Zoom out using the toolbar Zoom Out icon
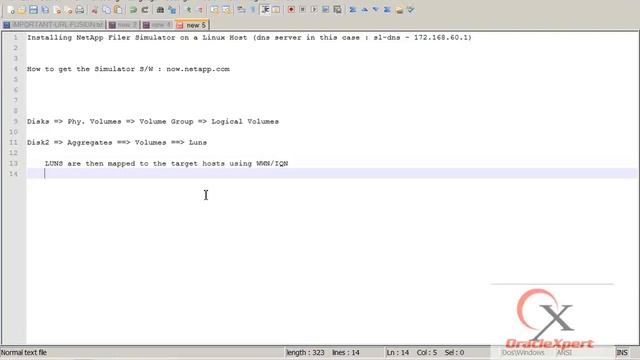Viewport: 640px width, 360px height. (200, 10)
